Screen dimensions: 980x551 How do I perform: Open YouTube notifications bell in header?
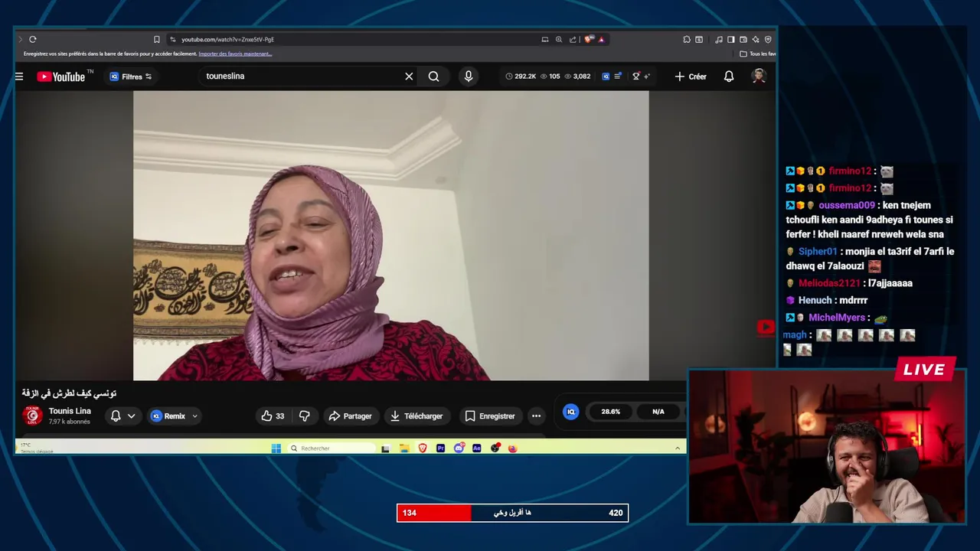(729, 77)
